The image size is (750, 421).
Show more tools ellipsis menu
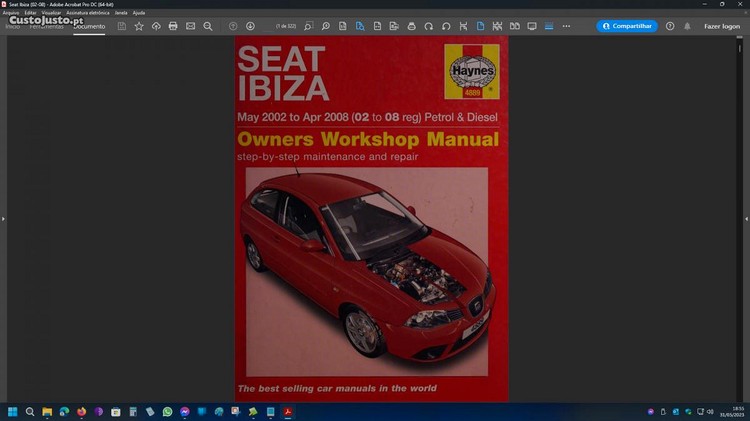[566, 26]
